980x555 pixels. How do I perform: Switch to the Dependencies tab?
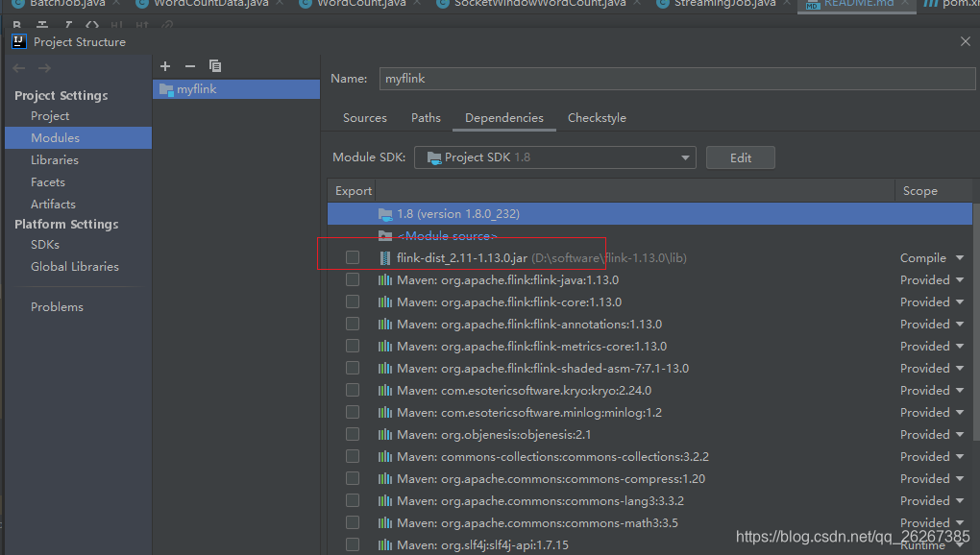coord(504,118)
